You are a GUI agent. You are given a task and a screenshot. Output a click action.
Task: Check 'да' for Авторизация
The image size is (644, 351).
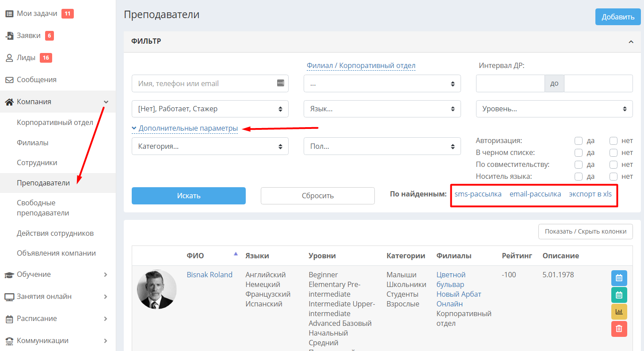[578, 141]
